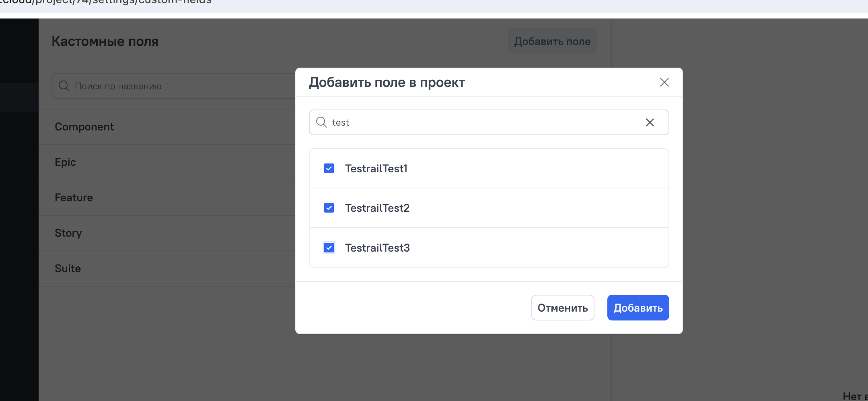868x401 pixels.
Task: Select the Story custom field row
Action: coord(167,233)
